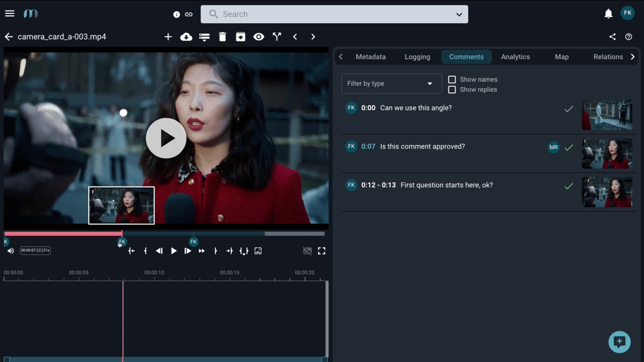
Task: Collapse the comments panel with the left chevron
Action: coord(341,57)
